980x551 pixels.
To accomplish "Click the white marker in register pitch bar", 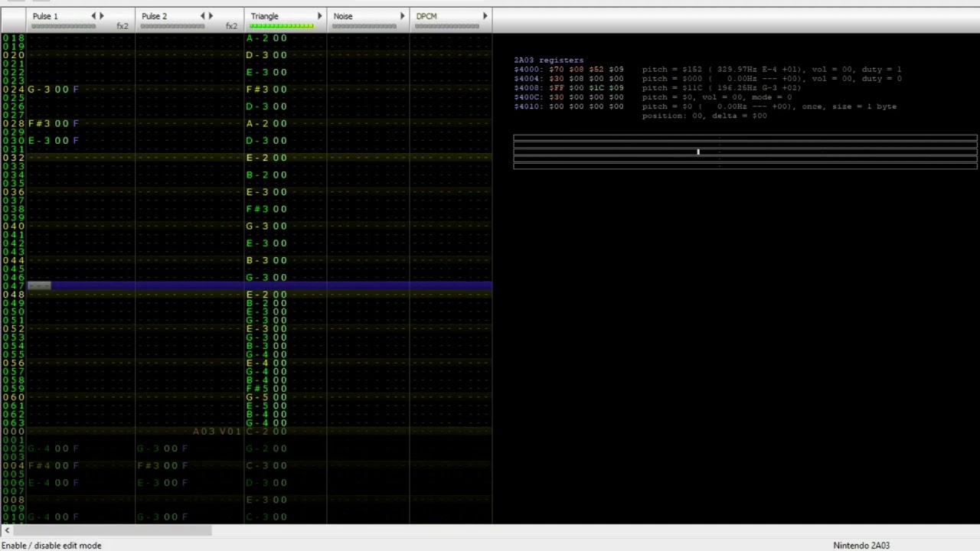I will [698, 152].
